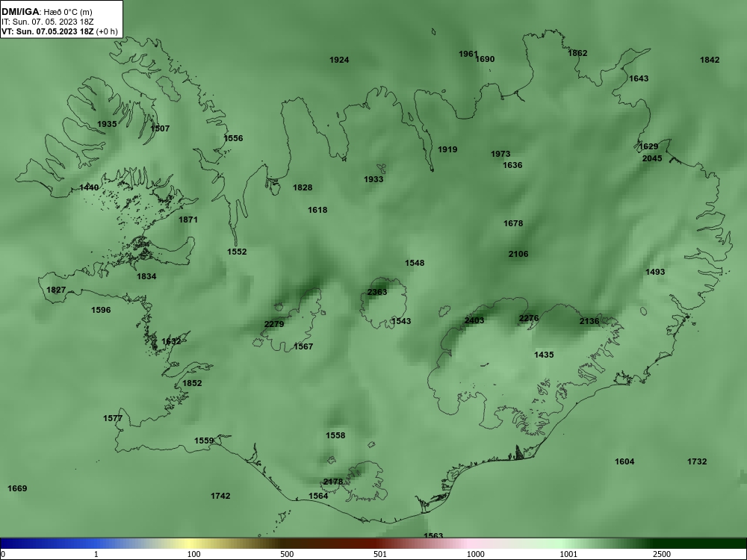Click the value 1678
The width and height of the screenshot is (747, 560).
click(513, 223)
